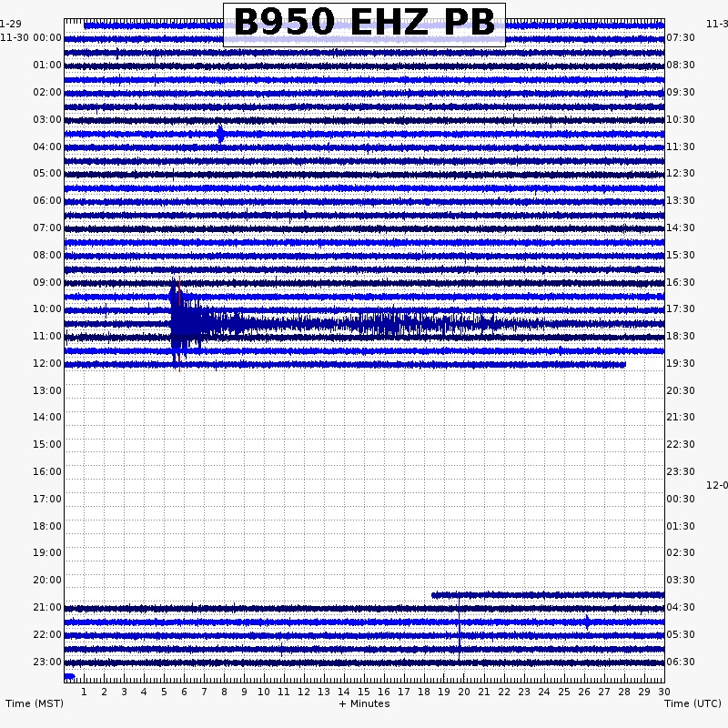Click the small spike on the 03:30 trace
Screen dimensions: 728x728
coord(221,134)
